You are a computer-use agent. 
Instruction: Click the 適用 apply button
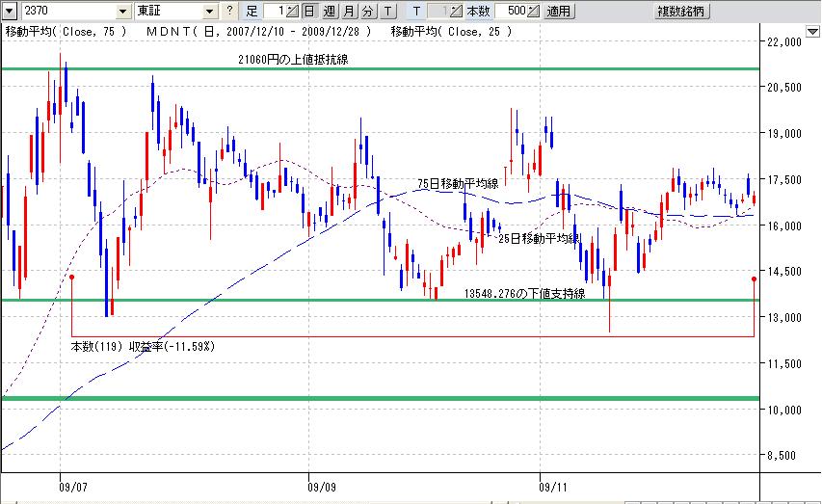[x=559, y=12]
